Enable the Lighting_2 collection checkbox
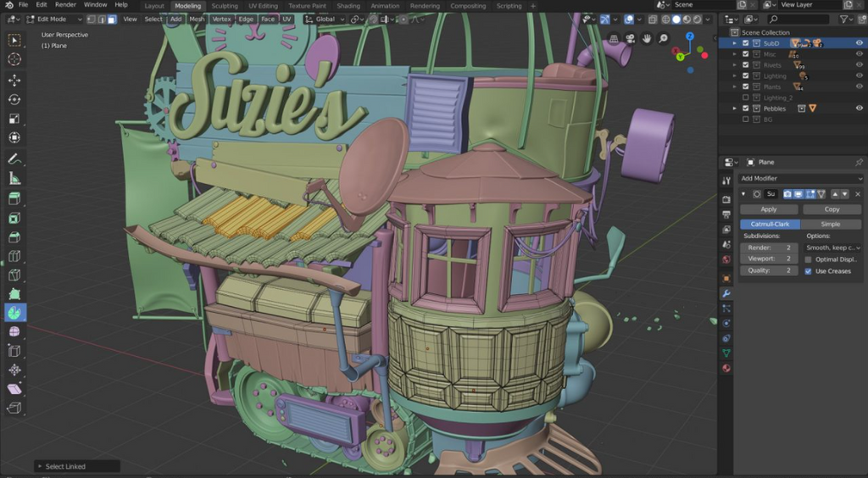The height and width of the screenshot is (478, 868). click(x=746, y=97)
